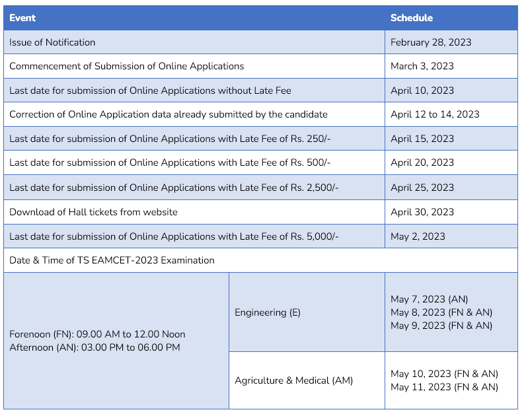526x420 pixels.
Task: Select the 'Forenoon (FN): 09.00 AM' line
Action: (x=97, y=334)
